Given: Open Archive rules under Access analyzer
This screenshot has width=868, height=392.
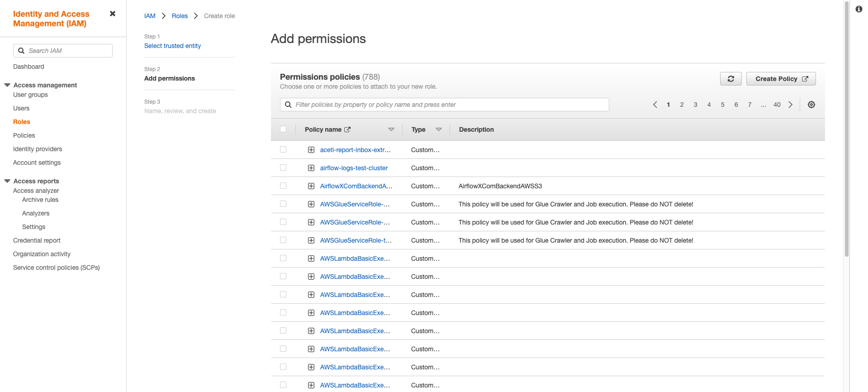Looking at the screenshot, I should click(x=40, y=200).
